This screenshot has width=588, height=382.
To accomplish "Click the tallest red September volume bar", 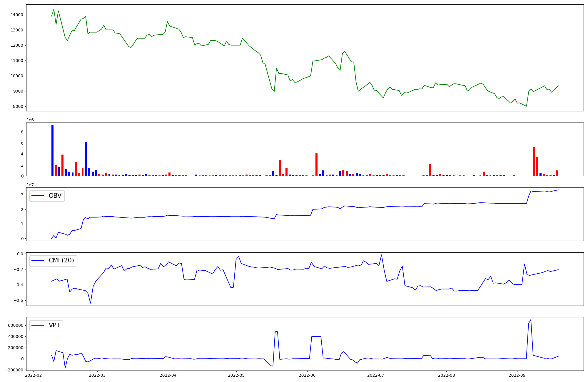I will pos(534,161).
